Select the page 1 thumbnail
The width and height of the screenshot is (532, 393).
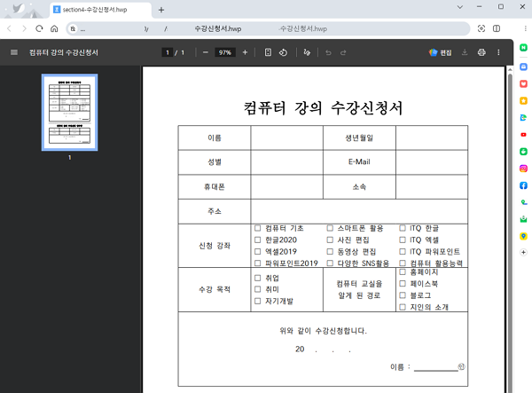(69, 113)
